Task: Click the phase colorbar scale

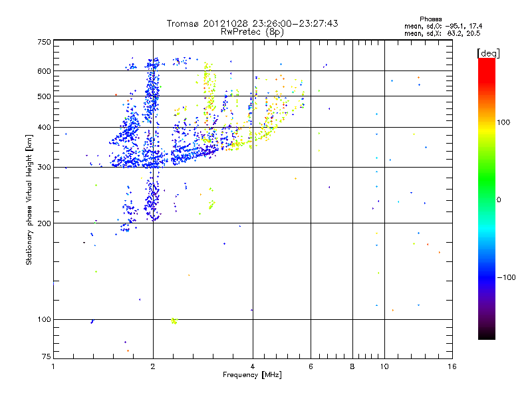Action: pos(487,199)
